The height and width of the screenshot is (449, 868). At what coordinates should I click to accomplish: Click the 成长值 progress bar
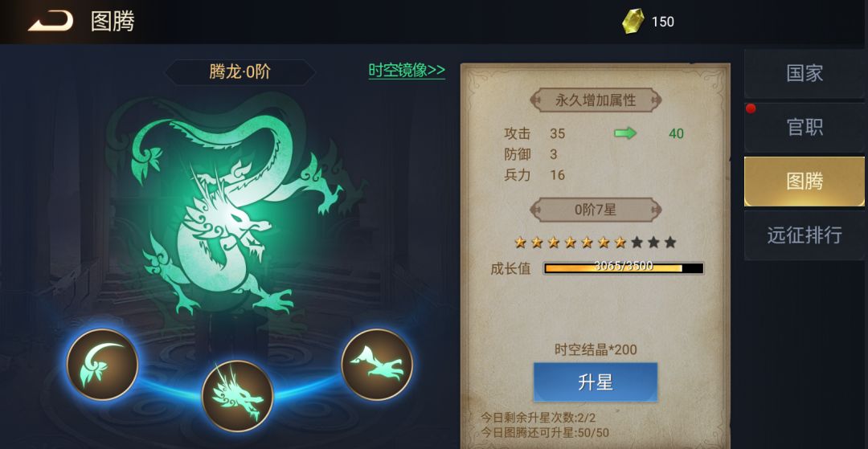[624, 268]
